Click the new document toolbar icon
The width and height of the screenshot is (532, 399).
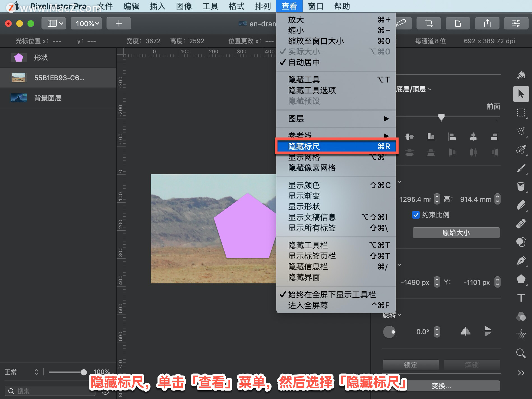coord(458,23)
